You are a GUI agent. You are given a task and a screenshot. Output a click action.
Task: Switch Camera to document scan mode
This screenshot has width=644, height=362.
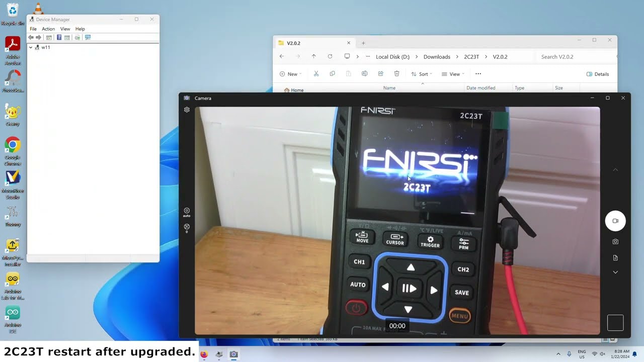click(615, 258)
